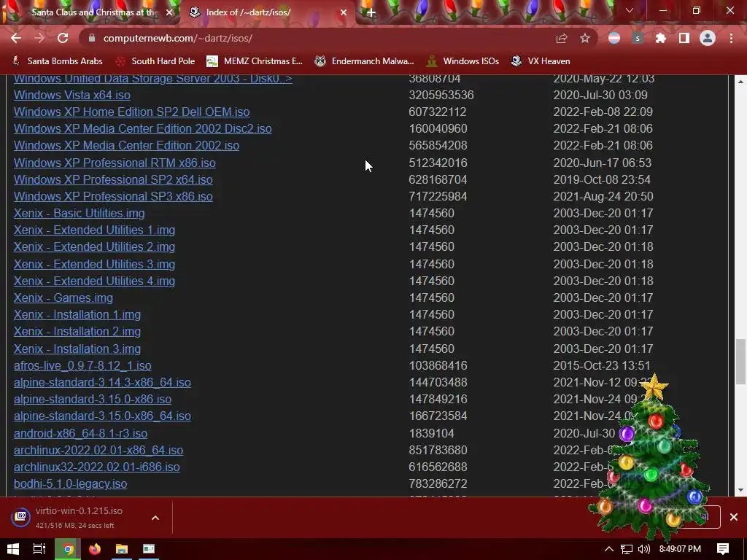The image size is (747, 560).
Task: Open a new tab with the plus button
Action: click(371, 12)
